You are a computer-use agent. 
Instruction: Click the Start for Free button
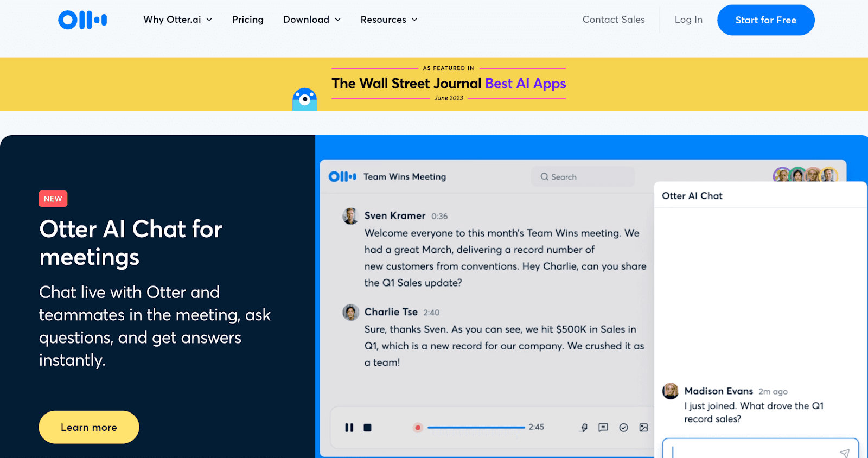pos(765,20)
